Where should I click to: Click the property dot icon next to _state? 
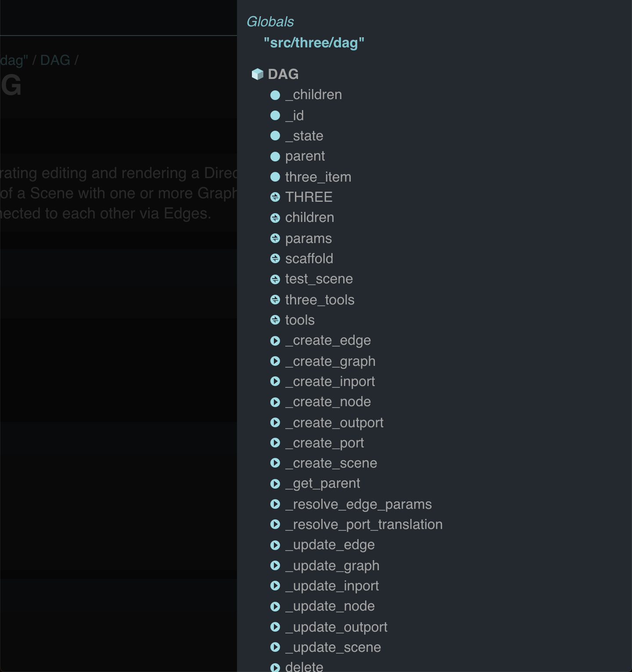coord(276,136)
